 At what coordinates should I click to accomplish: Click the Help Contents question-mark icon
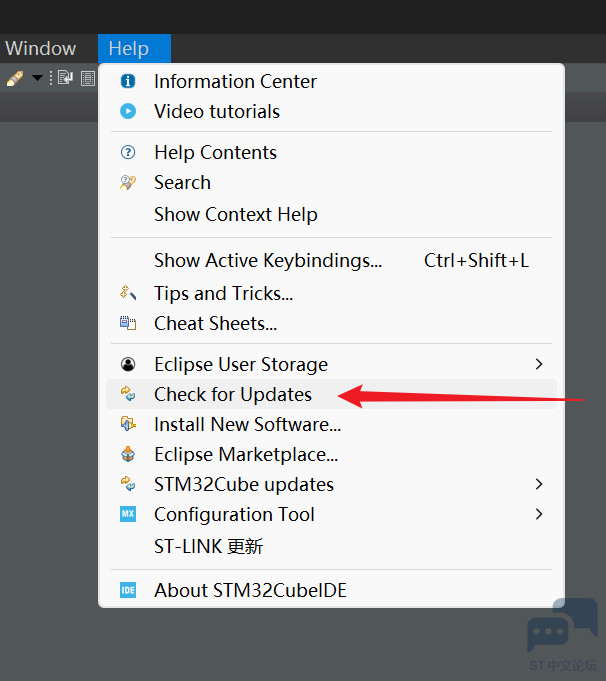coord(128,152)
